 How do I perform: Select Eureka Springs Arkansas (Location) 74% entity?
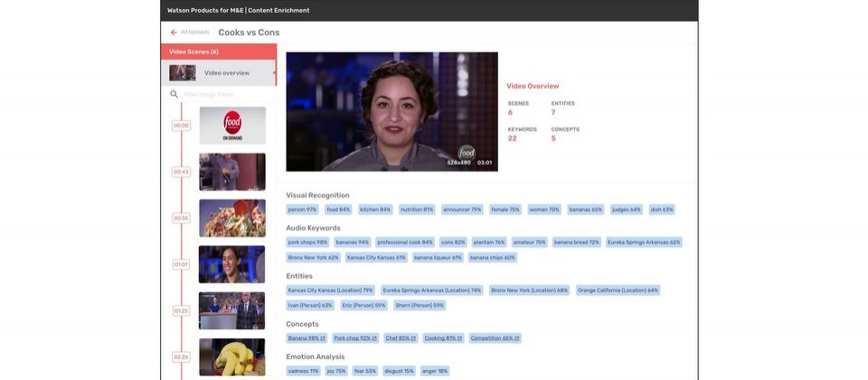pos(432,290)
